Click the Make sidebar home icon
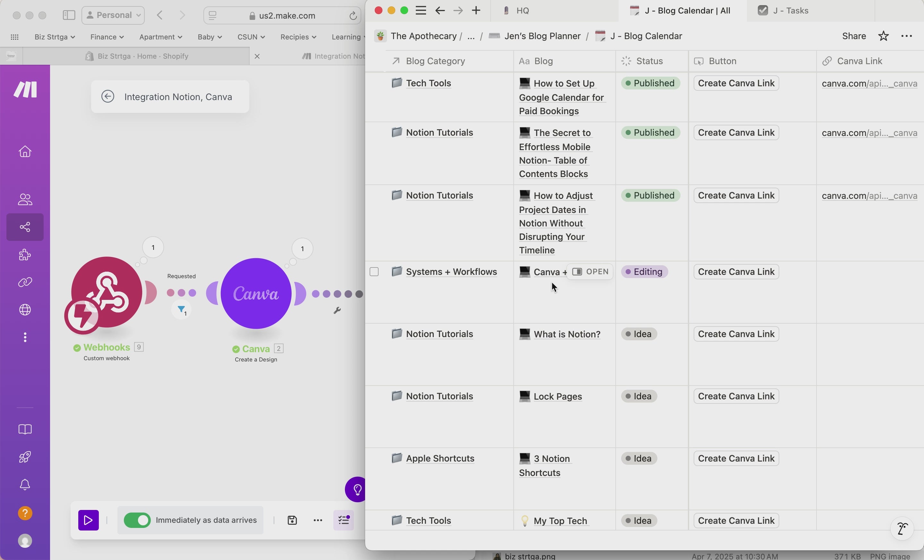This screenshot has height=560, width=924. pos(25,151)
